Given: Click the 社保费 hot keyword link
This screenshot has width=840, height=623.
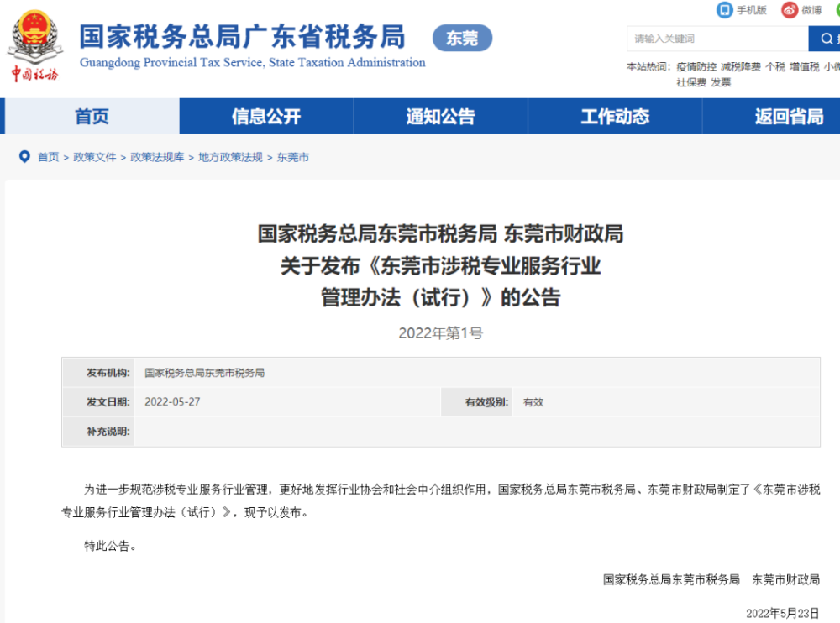Looking at the screenshot, I should coord(691,82).
